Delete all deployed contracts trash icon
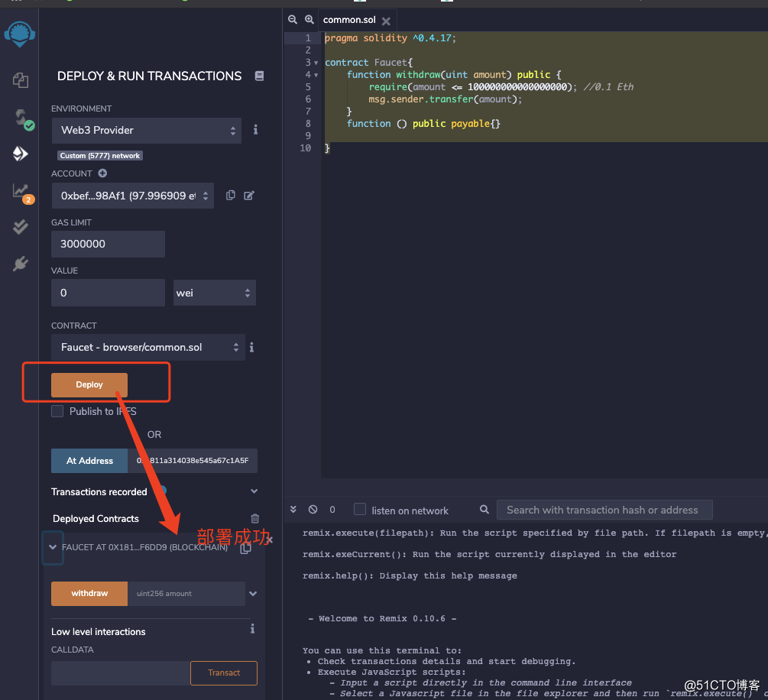768x700 pixels. (x=254, y=518)
